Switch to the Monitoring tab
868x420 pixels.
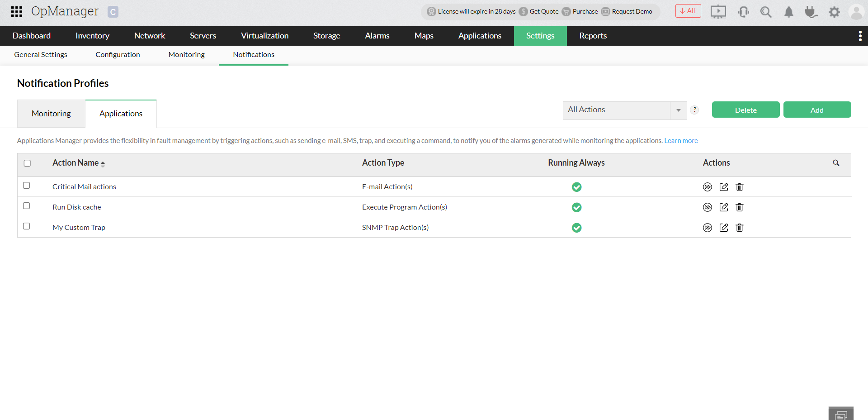(x=51, y=114)
